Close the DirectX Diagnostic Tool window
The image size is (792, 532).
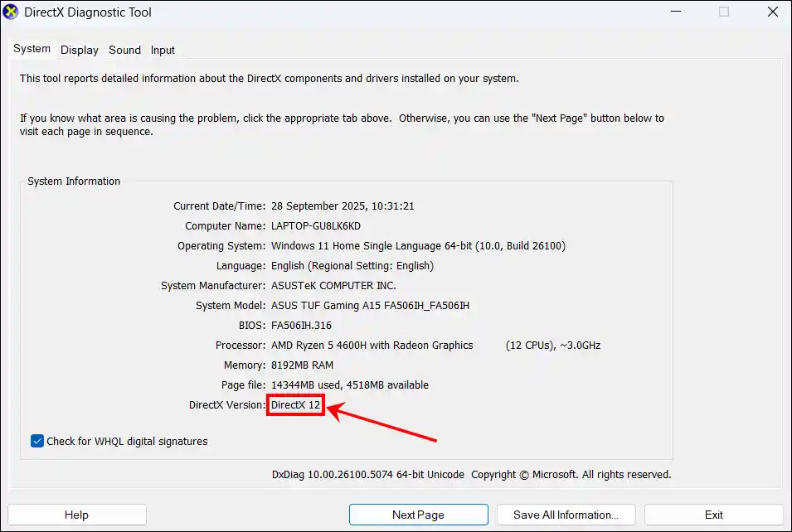point(773,12)
